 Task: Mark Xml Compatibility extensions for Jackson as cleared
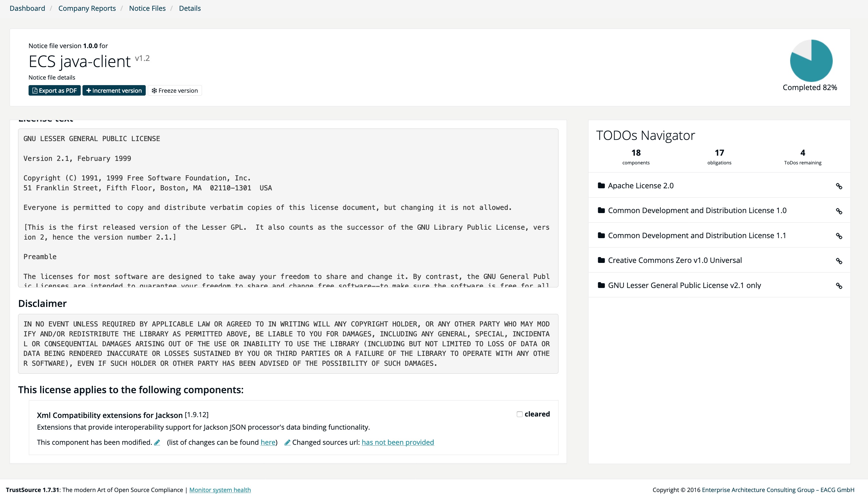click(519, 414)
